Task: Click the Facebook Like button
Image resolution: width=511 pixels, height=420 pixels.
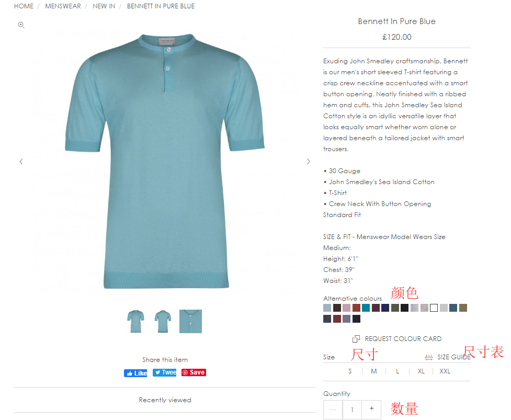Action: 135,373
